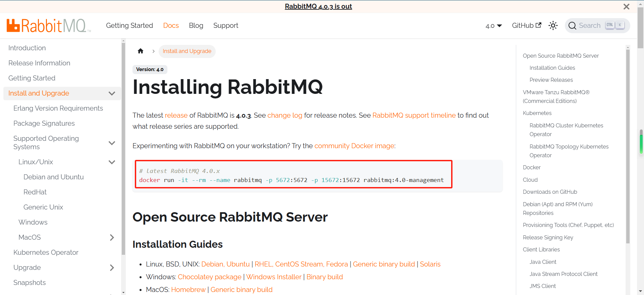Open the Blog navigation item

196,25
